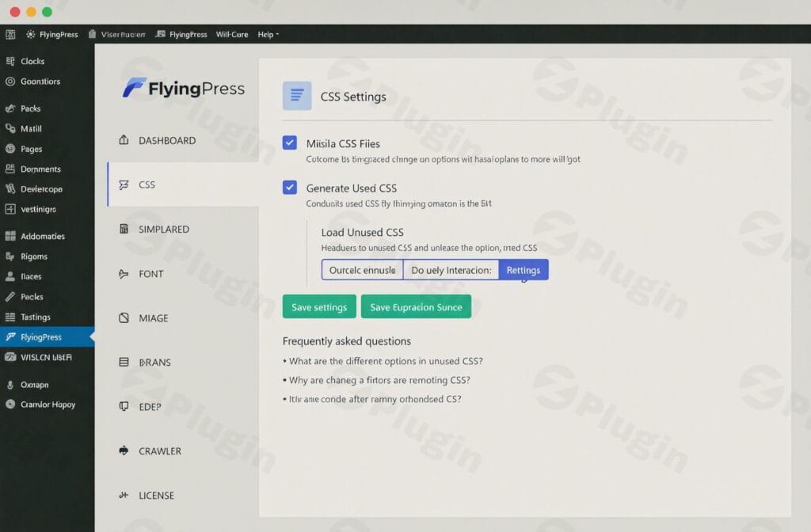Select the BRANS settings icon

(x=125, y=362)
